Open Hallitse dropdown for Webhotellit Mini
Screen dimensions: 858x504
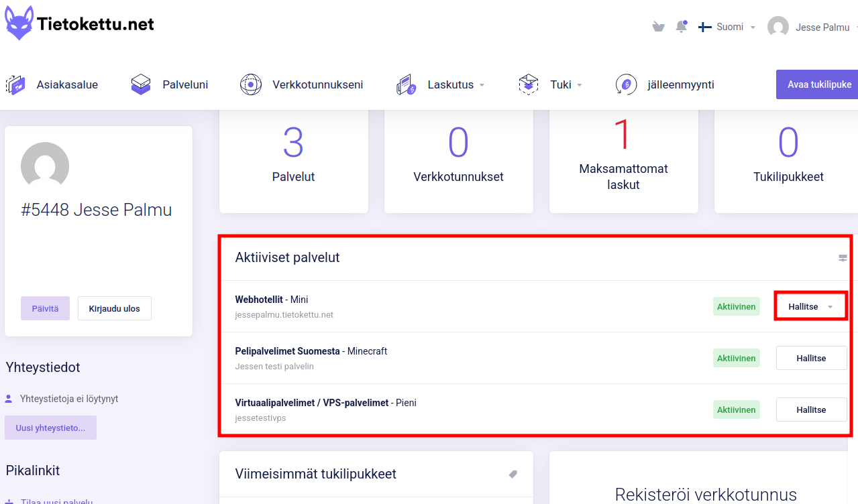coord(811,306)
